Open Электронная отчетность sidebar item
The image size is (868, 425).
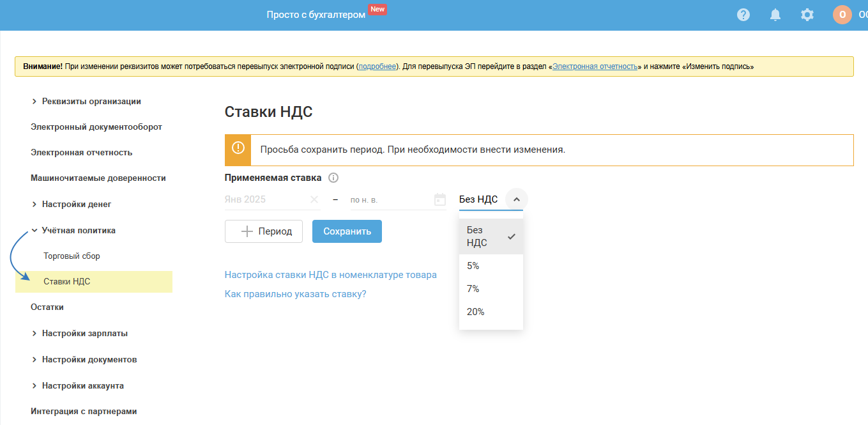coord(82,153)
